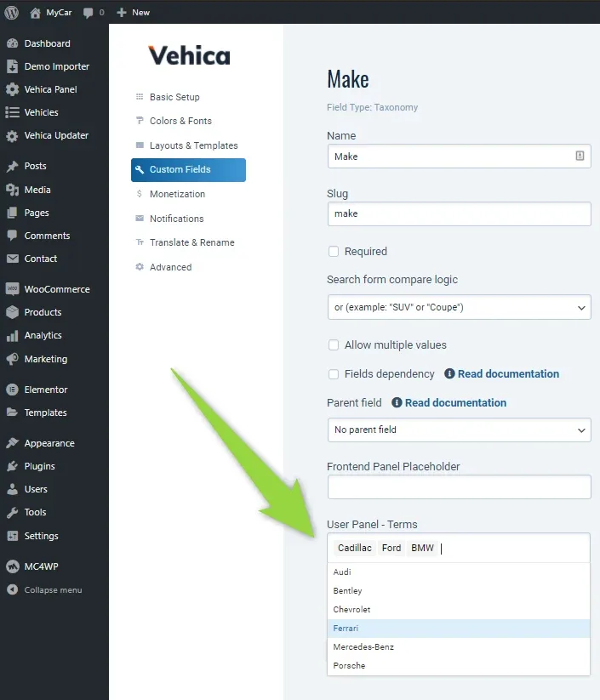Click the Users person icon
This screenshot has height=700, width=600.
coord(13,489)
